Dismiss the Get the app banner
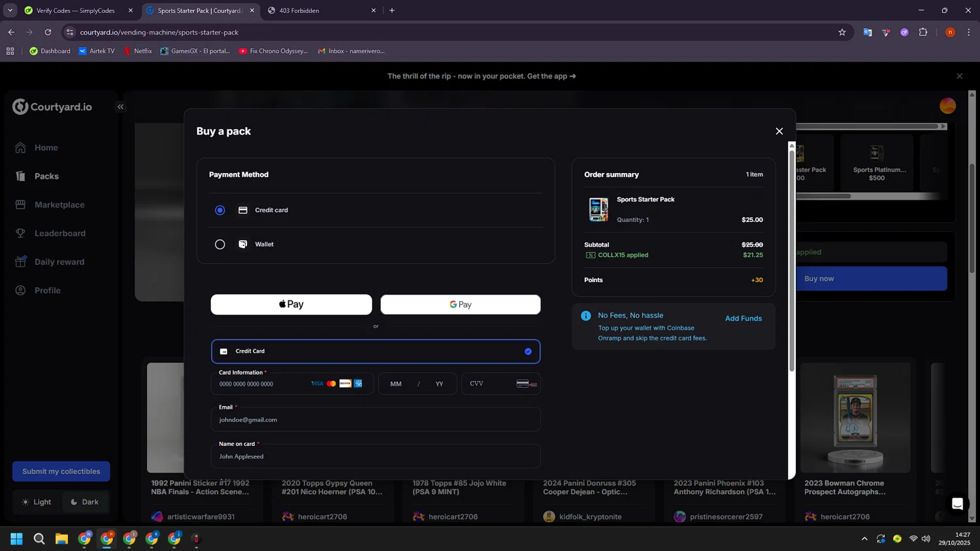Viewport: 980px width, 551px height. click(x=959, y=76)
